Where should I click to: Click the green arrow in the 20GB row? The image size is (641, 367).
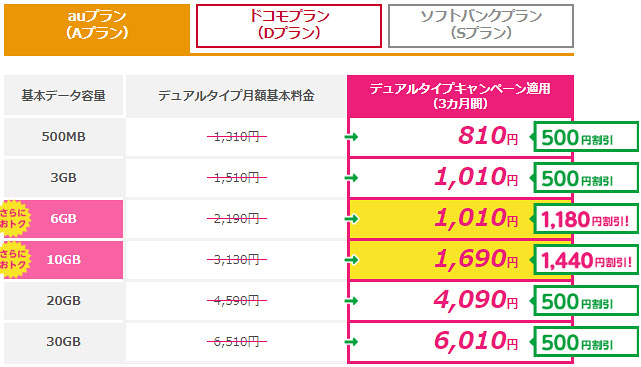click(x=351, y=301)
